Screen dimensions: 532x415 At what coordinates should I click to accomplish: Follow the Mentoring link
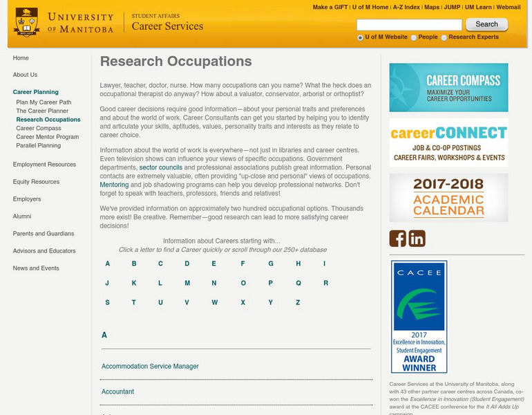click(114, 185)
